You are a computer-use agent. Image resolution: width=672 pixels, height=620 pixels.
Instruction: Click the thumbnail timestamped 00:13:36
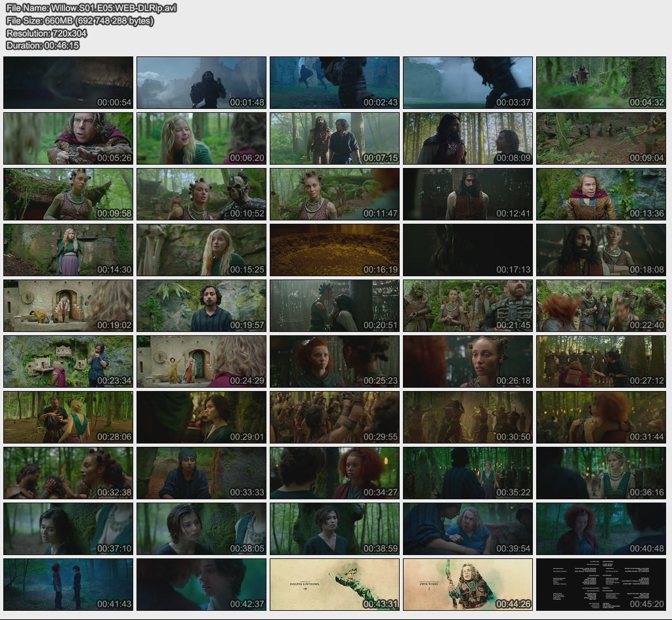tap(601, 194)
